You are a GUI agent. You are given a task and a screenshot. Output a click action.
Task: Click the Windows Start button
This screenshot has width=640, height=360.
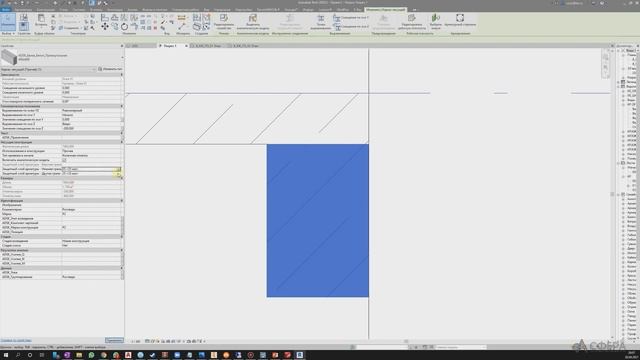pyautogui.click(x=6, y=355)
